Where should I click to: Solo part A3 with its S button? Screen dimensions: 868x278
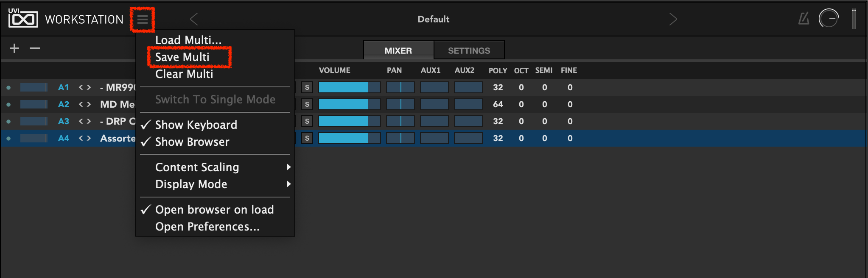[x=307, y=121]
